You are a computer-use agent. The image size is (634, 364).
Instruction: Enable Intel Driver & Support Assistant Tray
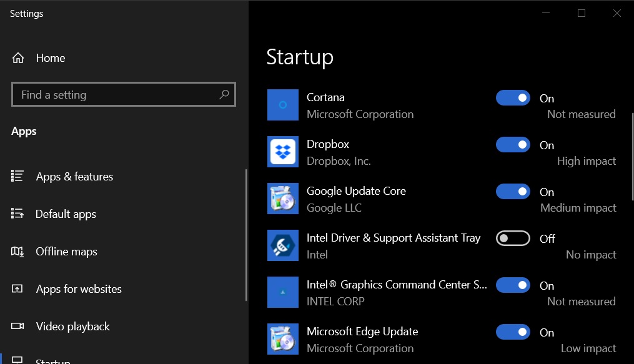click(x=513, y=239)
